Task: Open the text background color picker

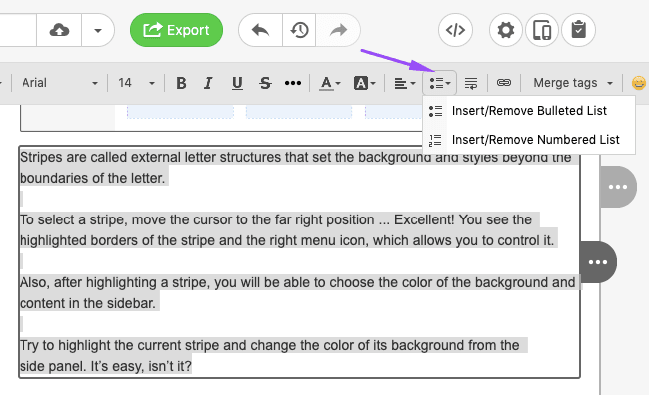Action: 364,83
